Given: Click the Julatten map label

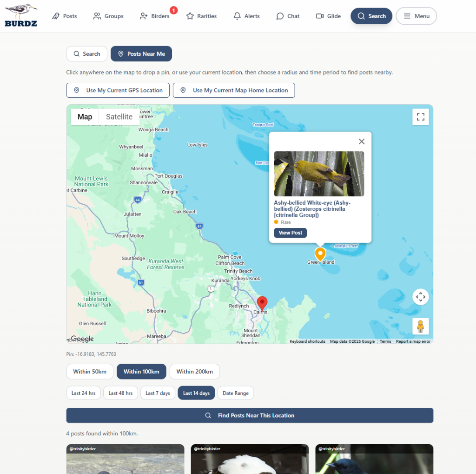Looking at the screenshot, I should (x=132, y=214).
